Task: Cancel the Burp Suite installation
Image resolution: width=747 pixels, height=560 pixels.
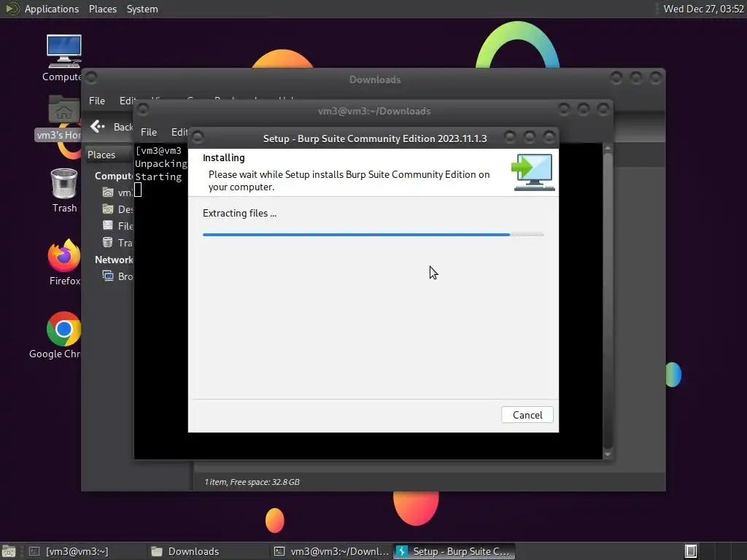Action: [527, 415]
